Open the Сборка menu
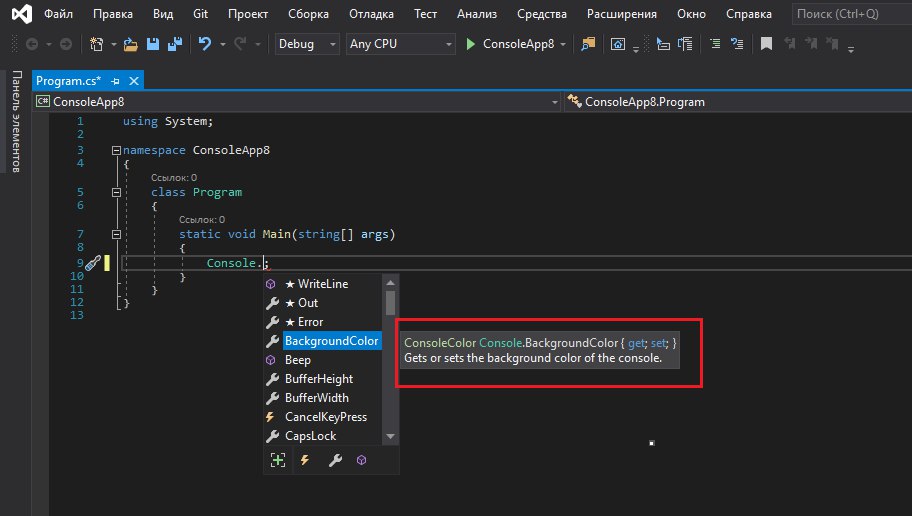 point(308,13)
